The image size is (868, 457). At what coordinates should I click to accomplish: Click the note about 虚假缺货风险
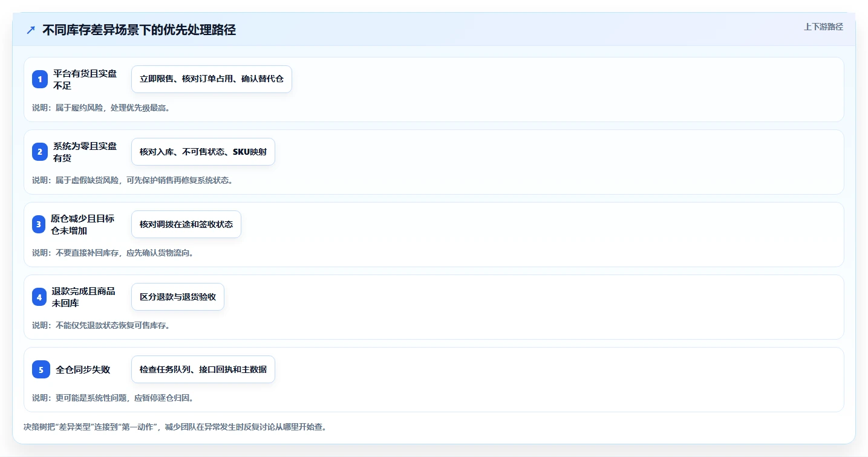point(135,180)
